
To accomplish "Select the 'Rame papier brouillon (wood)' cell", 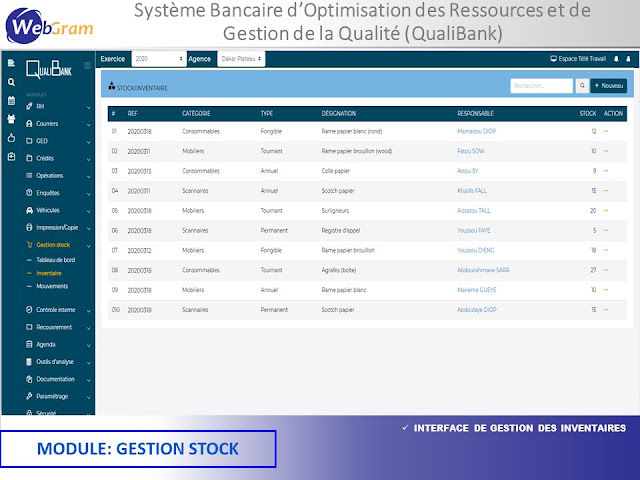I will (x=357, y=151).
